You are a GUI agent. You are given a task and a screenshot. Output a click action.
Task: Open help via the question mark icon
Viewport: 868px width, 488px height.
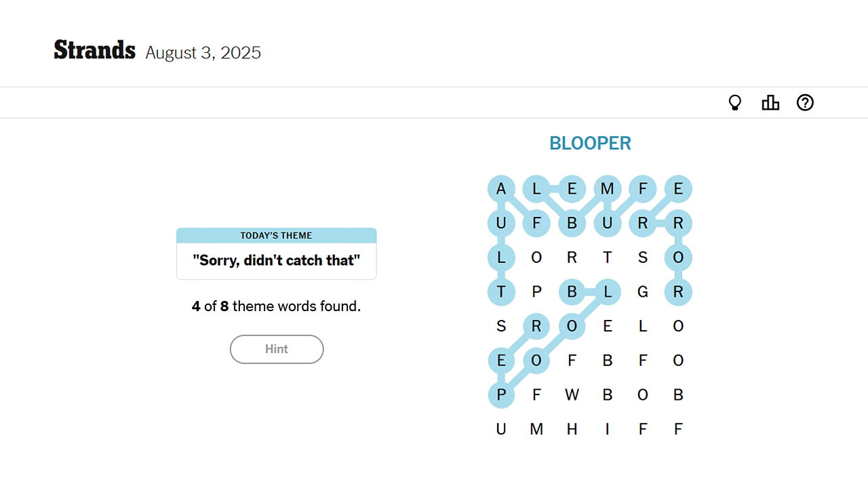(805, 102)
